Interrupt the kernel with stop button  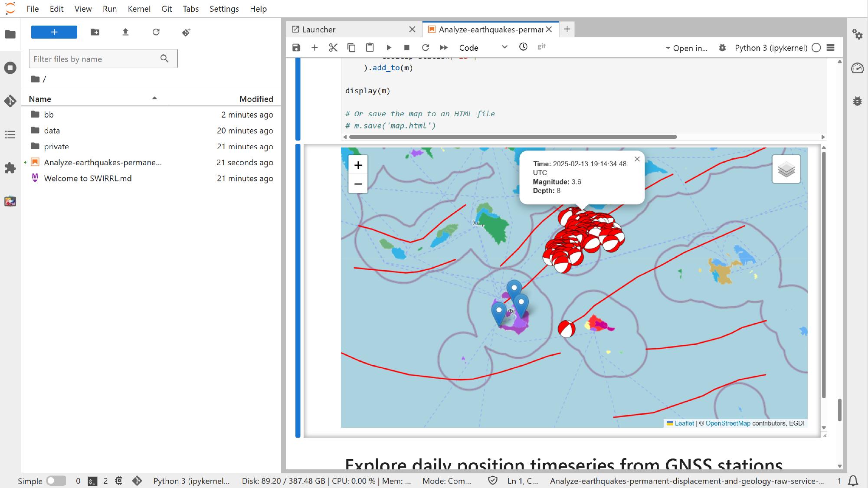click(x=406, y=48)
